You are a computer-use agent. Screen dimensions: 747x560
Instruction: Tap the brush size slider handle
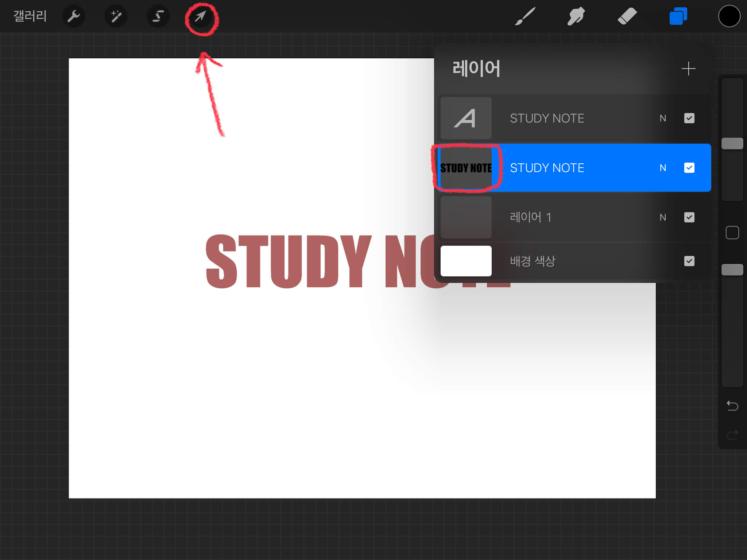(732, 144)
